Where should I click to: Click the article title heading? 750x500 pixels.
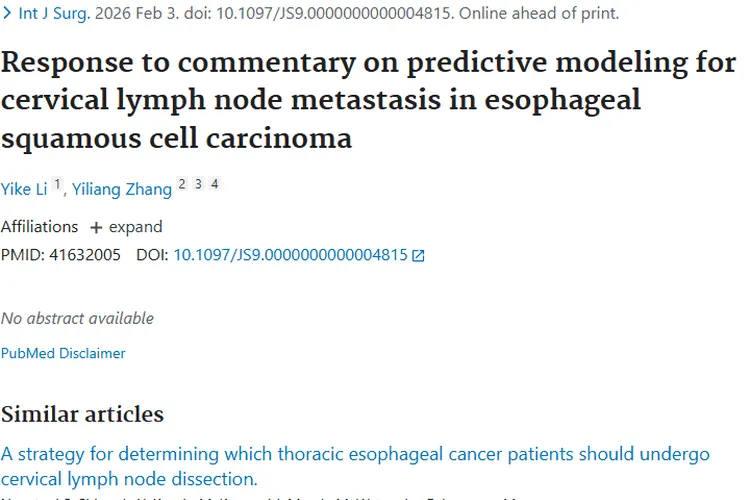click(x=368, y=100)
